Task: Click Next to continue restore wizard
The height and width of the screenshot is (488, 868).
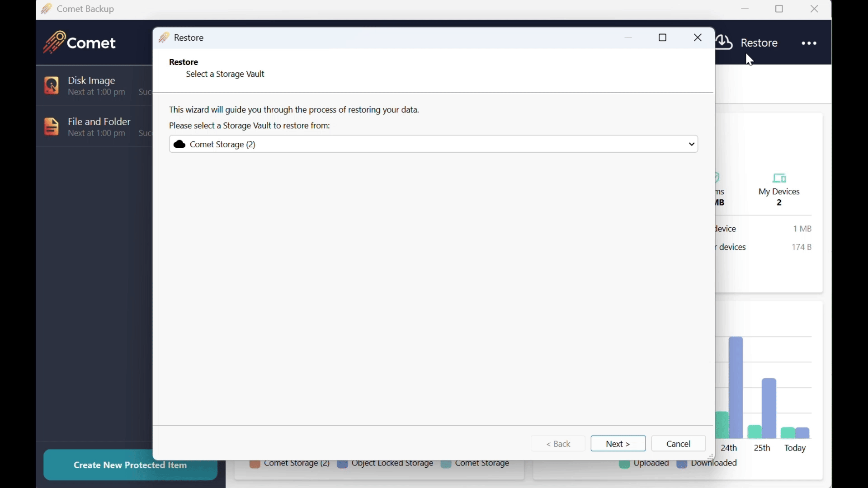Action: pos(618,444)
